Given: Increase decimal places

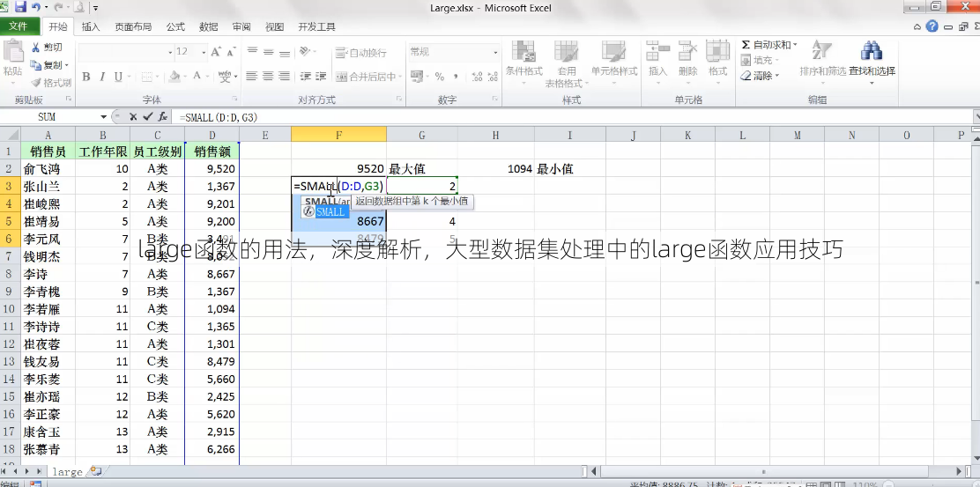Looking at the screenshot, I should (477, 77).
